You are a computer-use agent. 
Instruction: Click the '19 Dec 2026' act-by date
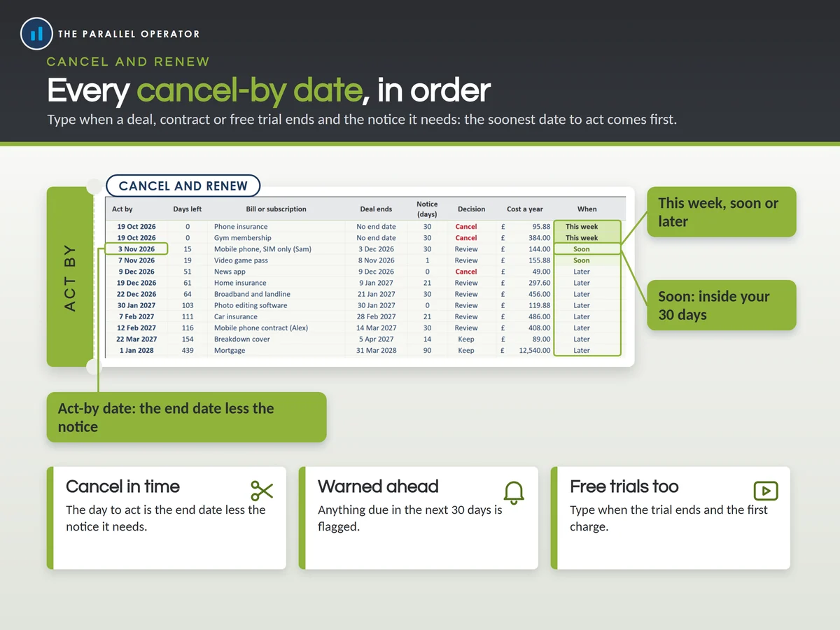pos(136,283)
